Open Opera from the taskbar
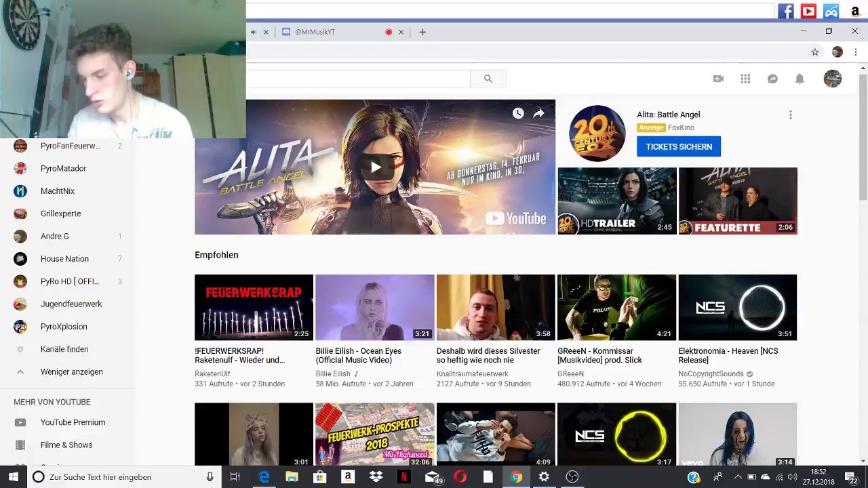868x488 pixels. coord(460,477)
